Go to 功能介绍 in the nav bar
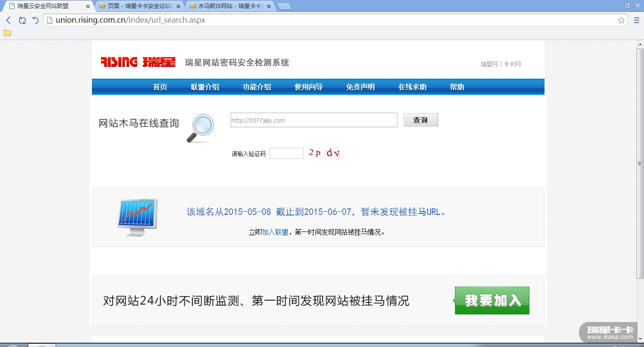644x347 pixels. tap(257, 87)
